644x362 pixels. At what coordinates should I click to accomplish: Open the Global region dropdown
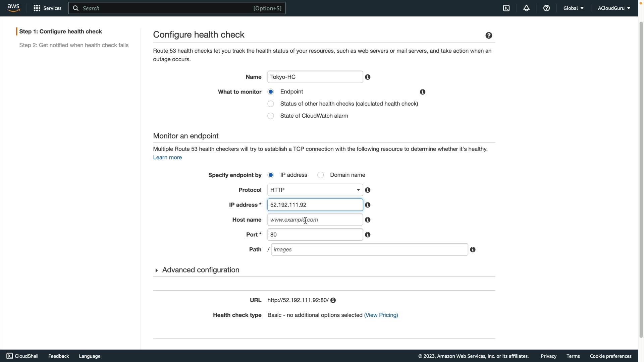tap(573, 8)
